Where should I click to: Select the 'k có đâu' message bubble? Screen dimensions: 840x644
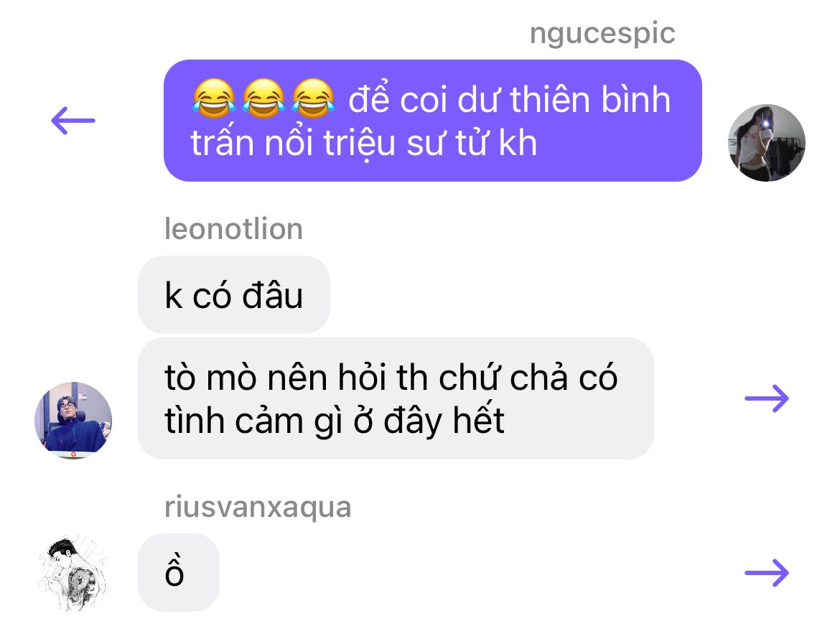[234, 294]
